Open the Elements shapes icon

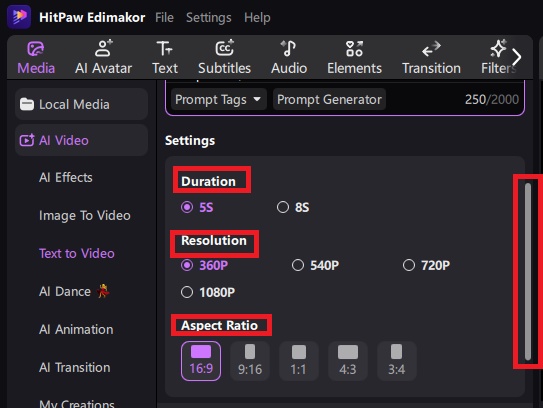click(354, 48)
